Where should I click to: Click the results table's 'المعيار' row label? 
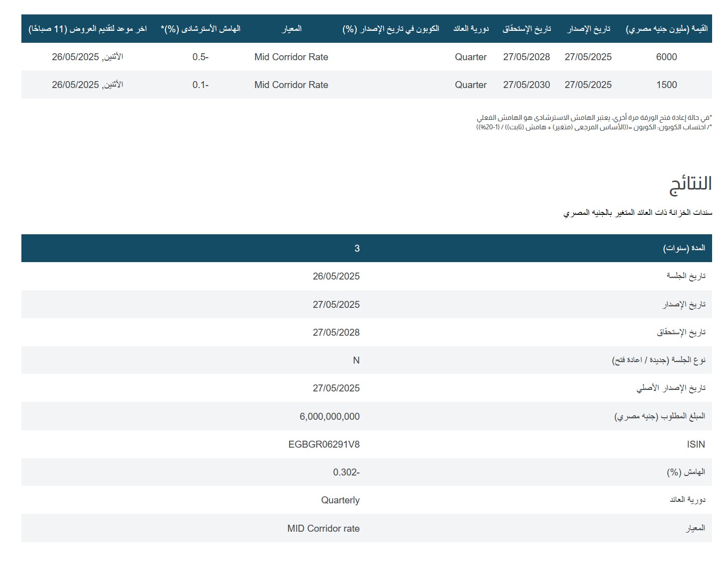pos(695,528)
